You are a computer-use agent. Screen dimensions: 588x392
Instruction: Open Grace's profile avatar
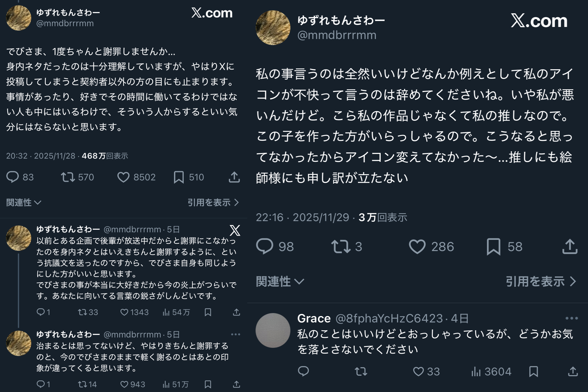pos(273,330)
